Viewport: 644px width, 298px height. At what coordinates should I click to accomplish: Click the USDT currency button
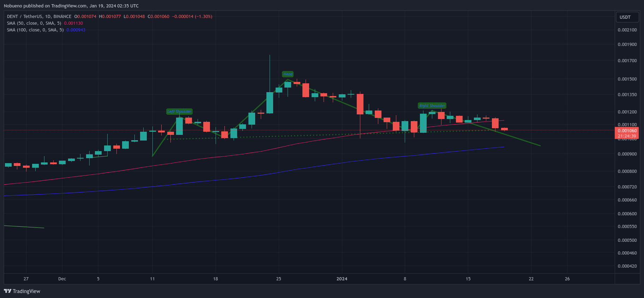coord(628,17)
